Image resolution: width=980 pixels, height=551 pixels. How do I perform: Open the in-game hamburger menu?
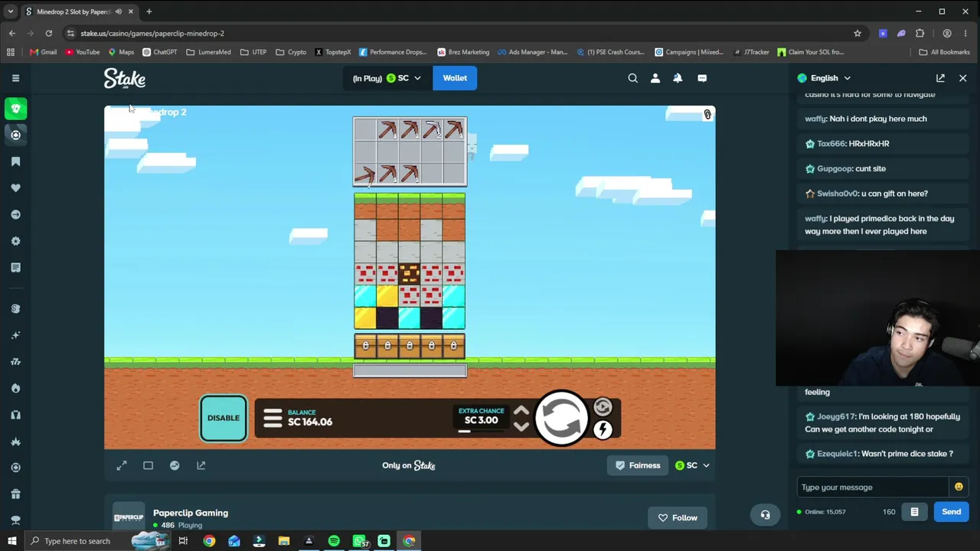tap(273, 418)
